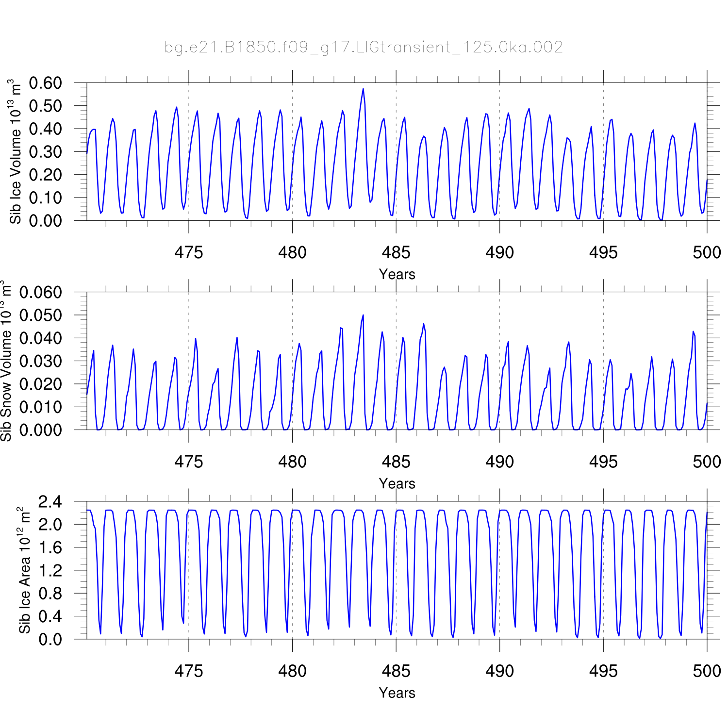Click the 490 tick label on the ice volume plot
Screen dimensions: 728x728
point(499,252)
